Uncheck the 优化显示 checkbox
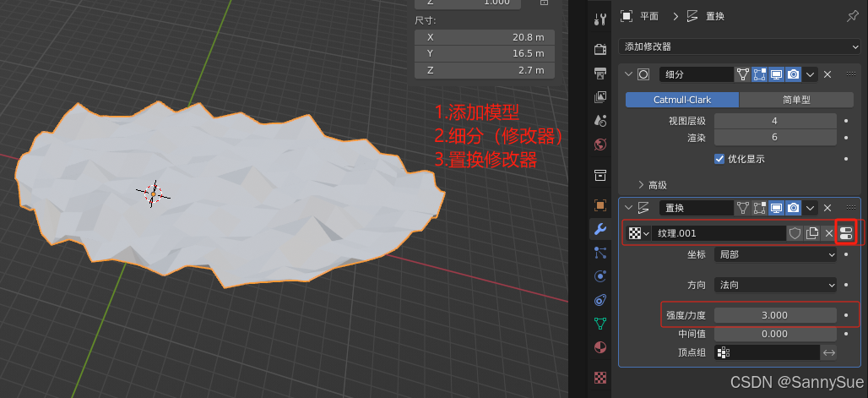This screenshot has height=398, width=868. (719, 159)
